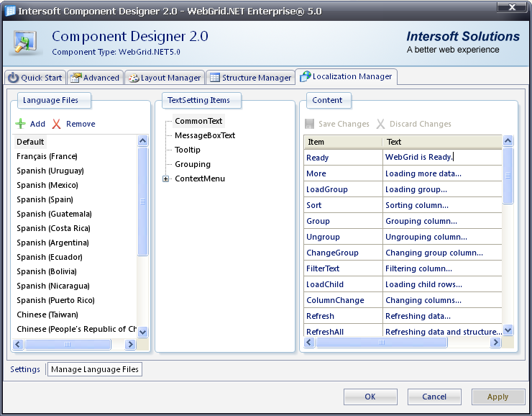Click the 'WebGrid is Ready.' text field
The width and height of the screenshot is (532, 416).
(x=442, y=157)
